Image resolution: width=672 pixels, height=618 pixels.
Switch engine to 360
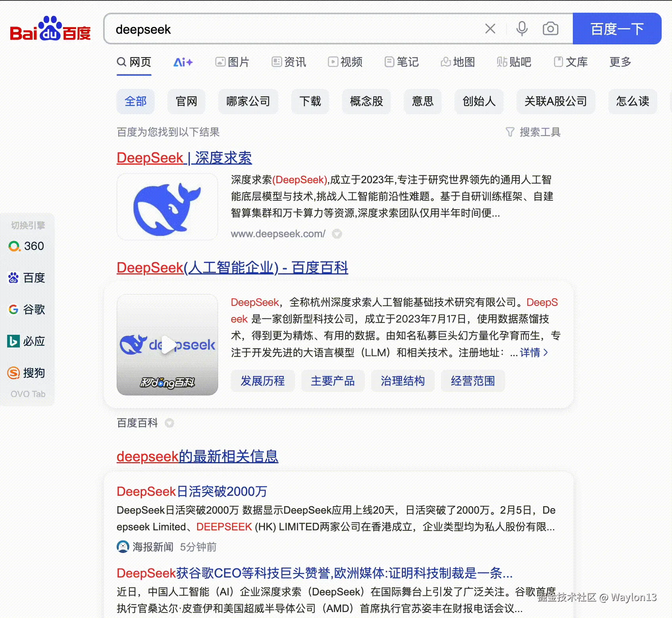tap(27, 246)
